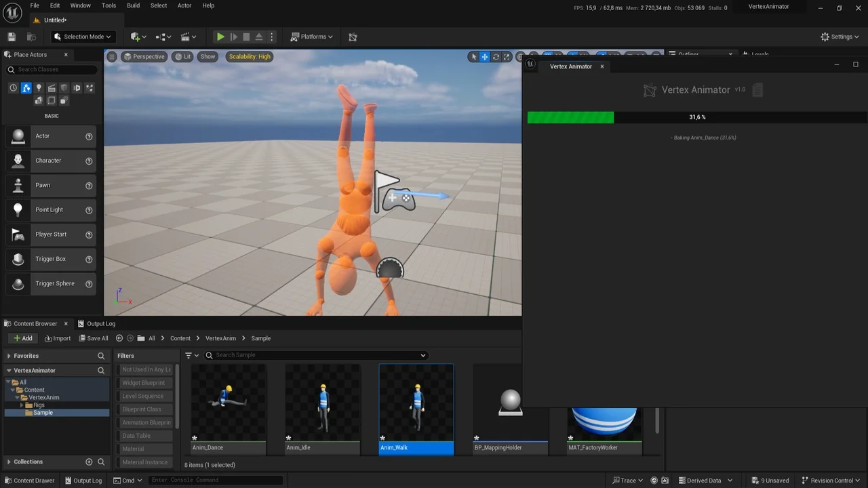This screenshot has height=488, width=868.
Task: Select the Save Current Level icon
Action: pyautogui.click(x=11, y=37)
